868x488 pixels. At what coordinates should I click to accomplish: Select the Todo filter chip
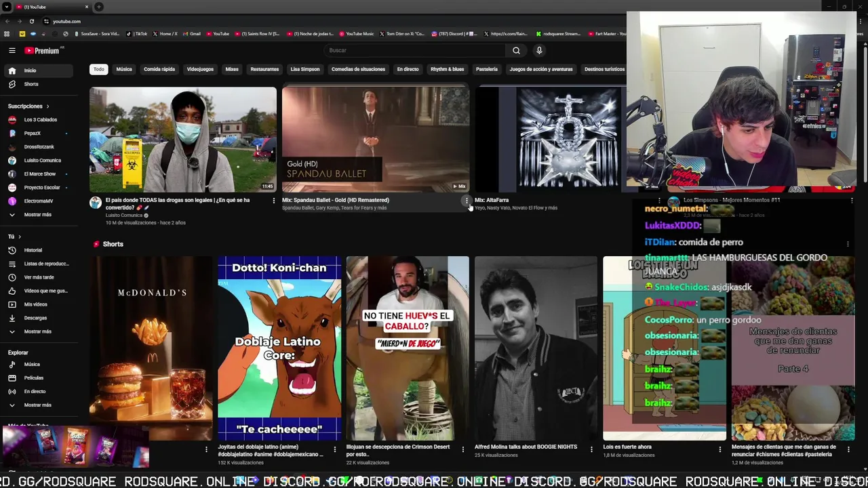tap(99, 69)
